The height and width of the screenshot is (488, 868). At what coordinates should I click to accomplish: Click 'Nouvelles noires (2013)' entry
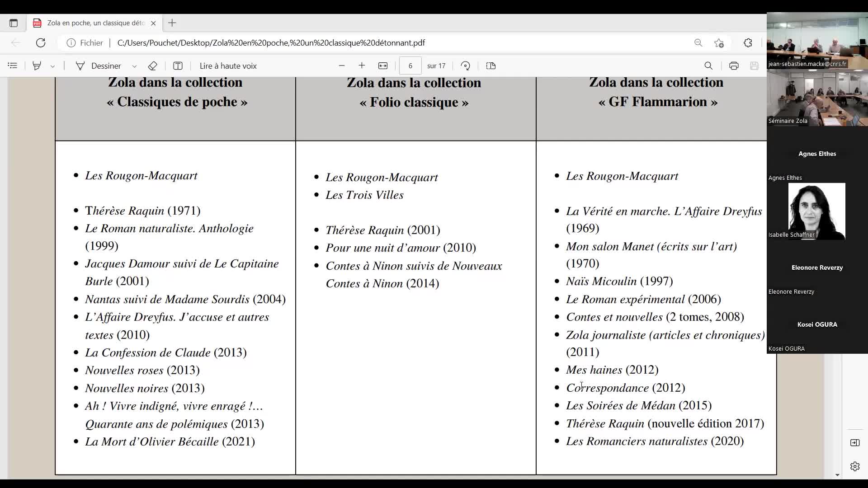pyautogui.click(x=145, y=388)
